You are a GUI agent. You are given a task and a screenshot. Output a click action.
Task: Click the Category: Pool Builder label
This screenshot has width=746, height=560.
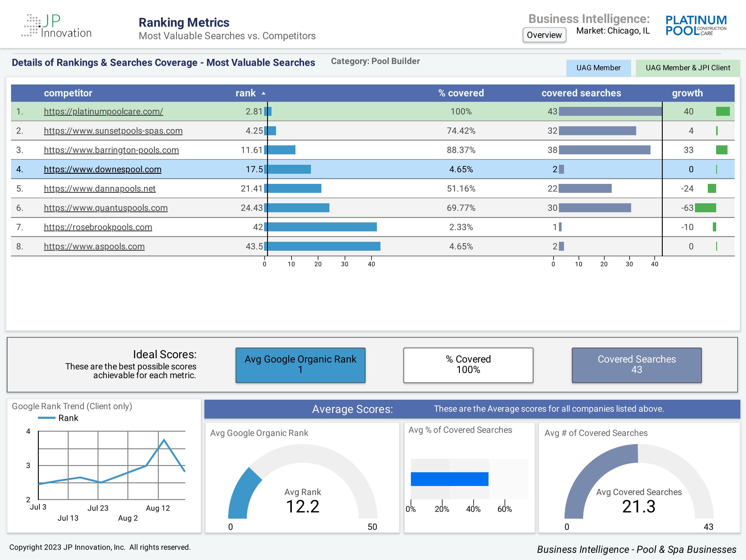pos(375,61)
